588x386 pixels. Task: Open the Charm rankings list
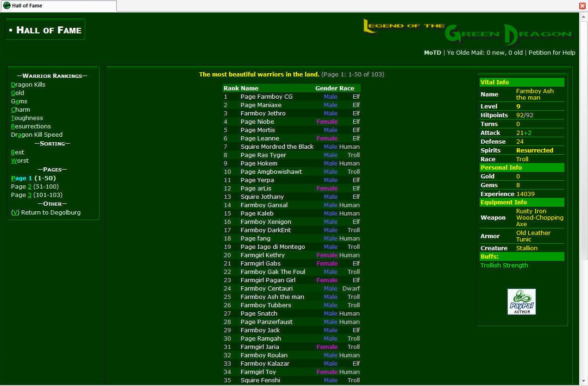coord(20,110)
